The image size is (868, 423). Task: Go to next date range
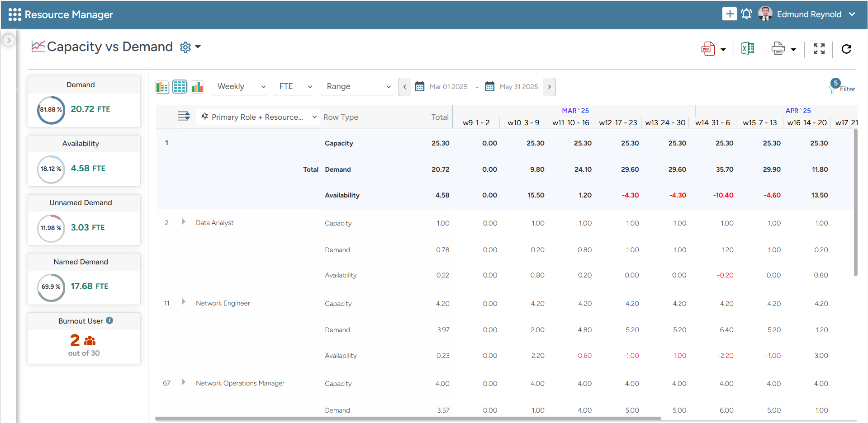pyautogui.click(x=549, y=87)
